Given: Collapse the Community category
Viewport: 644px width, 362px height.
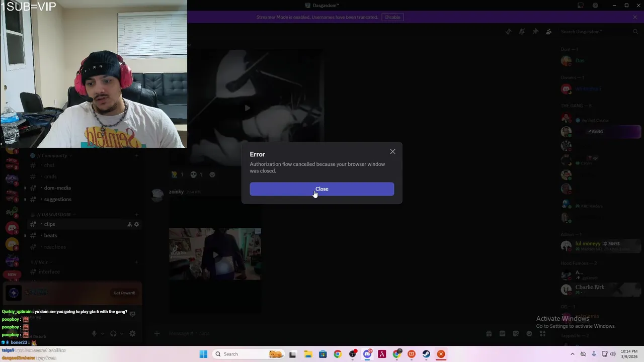Looking at the screenshot, I should click(x=52, y=156).
